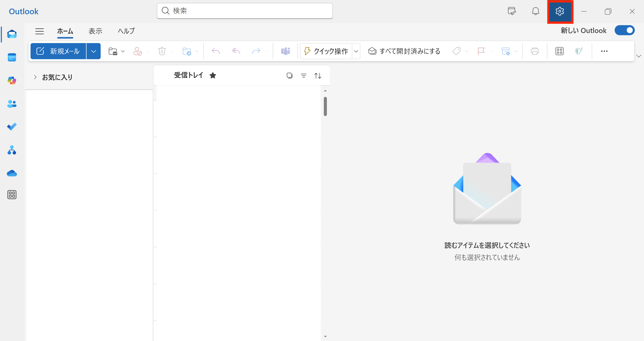
Task: Open the Forward dropdown arrow
Action: coord(267,51)
